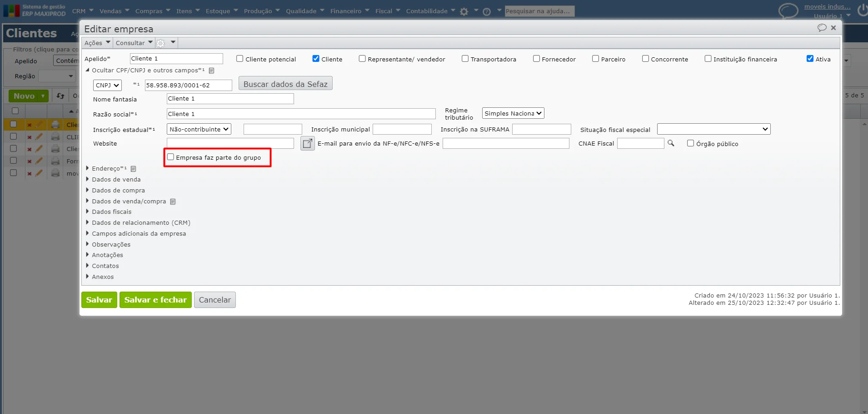Click the Salvar button

coord(99,300)
